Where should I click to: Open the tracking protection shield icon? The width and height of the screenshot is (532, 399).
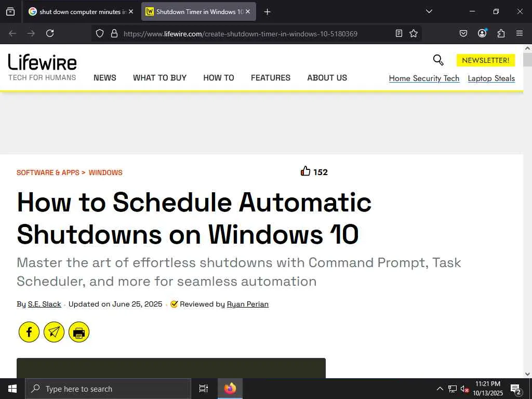tap(99, 34)
